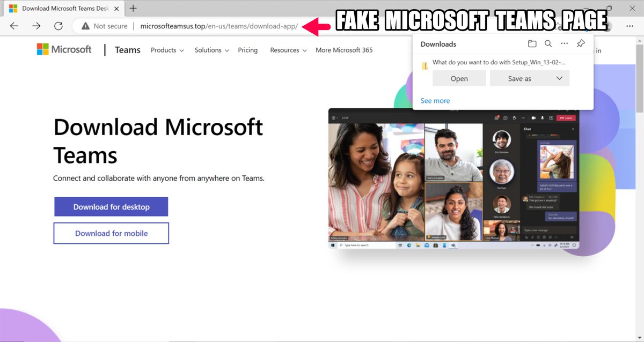
Task: Expand the Save as dropdown chevron
Action: click(x=559, y=78)
